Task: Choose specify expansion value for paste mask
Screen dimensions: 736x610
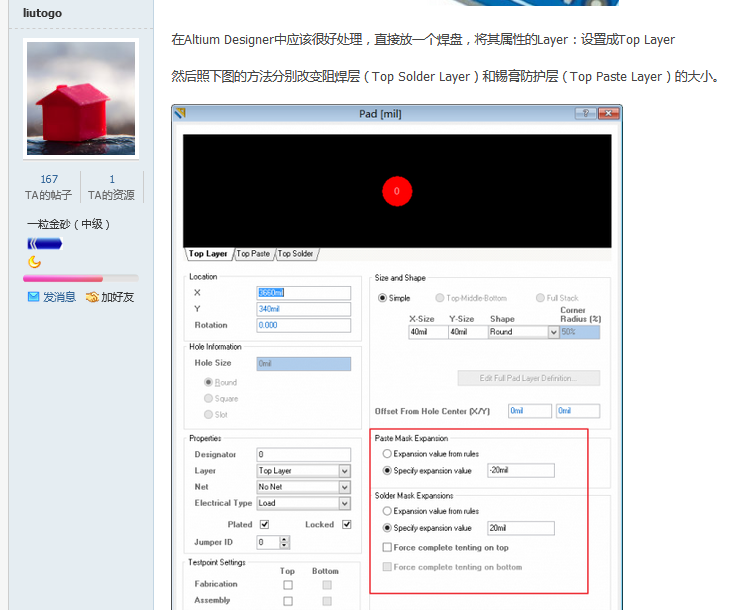Action: pyautogui.click(x=387, y=470)
